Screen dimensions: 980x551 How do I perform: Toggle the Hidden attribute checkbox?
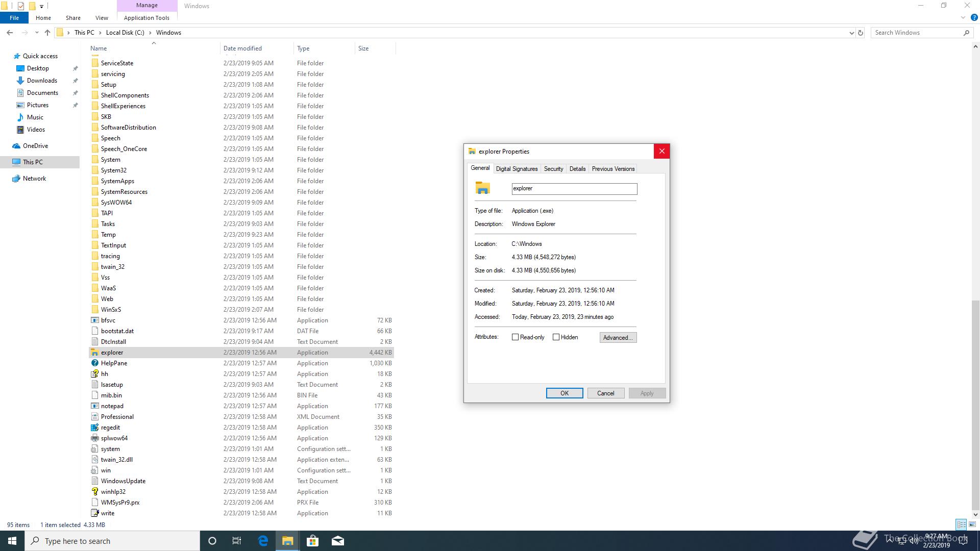(x=556, y=337)
